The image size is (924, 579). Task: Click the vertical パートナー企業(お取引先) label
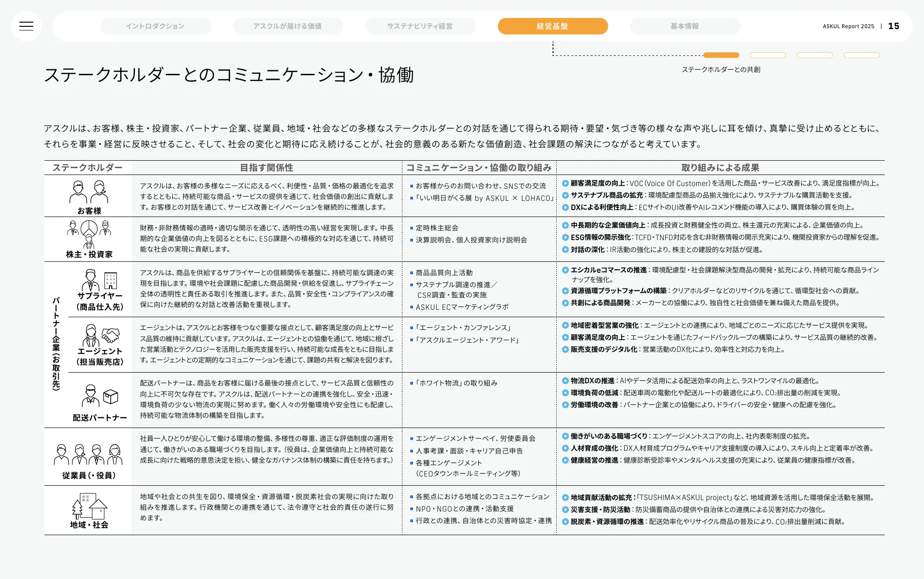(x=56, y=344)
